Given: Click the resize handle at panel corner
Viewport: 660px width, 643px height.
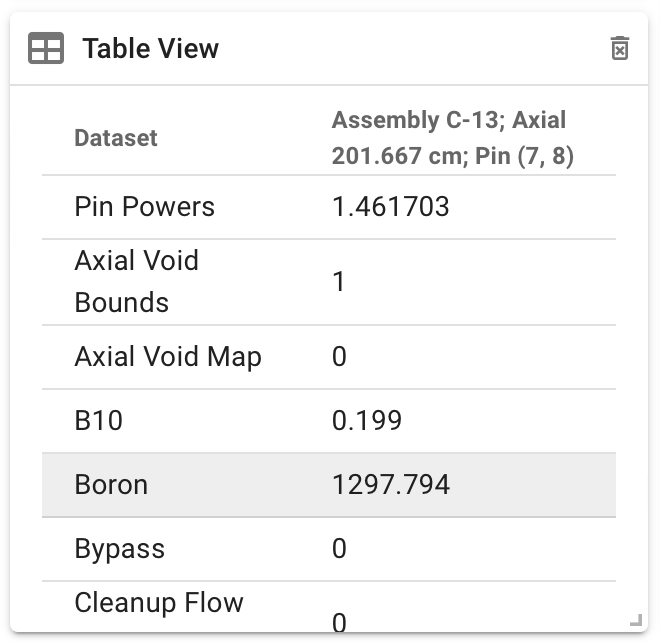Looking at the screenshot, I should [636, 620].
